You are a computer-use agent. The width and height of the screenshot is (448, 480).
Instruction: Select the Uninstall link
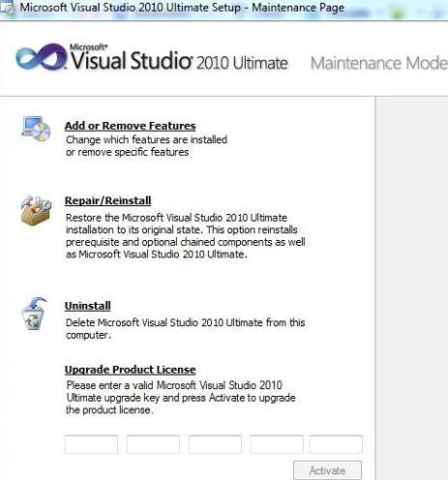pyautogui.click(x=88, y=306)
